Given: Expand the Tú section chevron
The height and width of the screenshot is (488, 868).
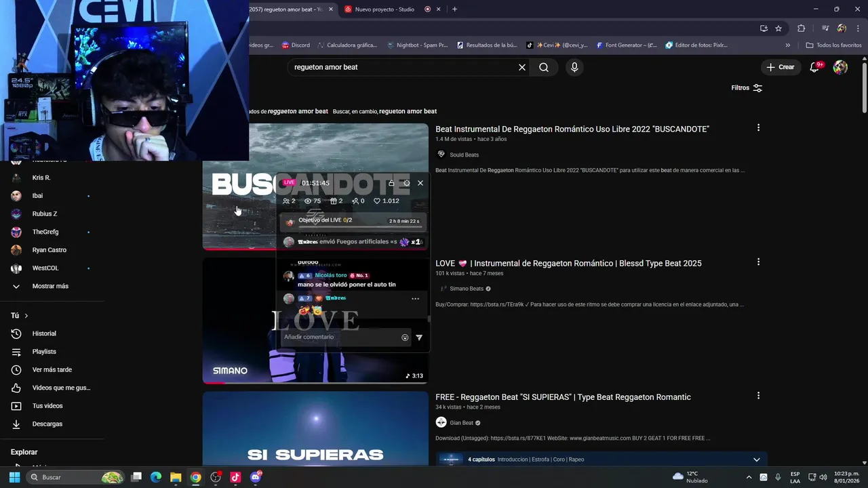Looking at the screenshot, I should click(26, 316).
